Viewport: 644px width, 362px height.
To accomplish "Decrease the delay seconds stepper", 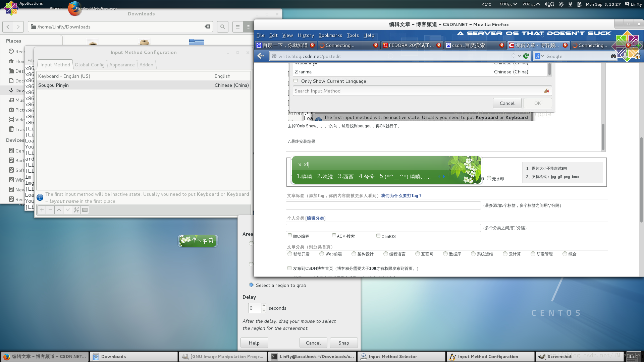I will (264, 310).
